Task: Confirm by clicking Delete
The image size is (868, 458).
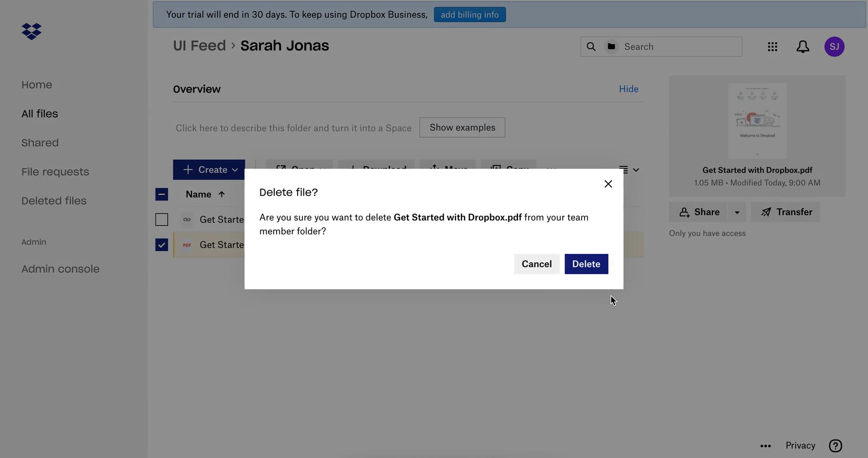Action: click(x=586, y=264)
